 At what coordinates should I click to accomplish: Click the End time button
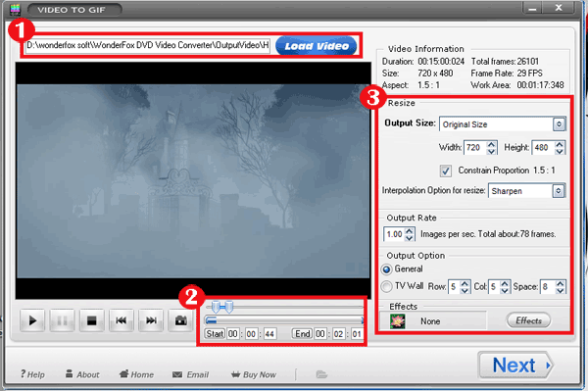(x=302, y=333)
